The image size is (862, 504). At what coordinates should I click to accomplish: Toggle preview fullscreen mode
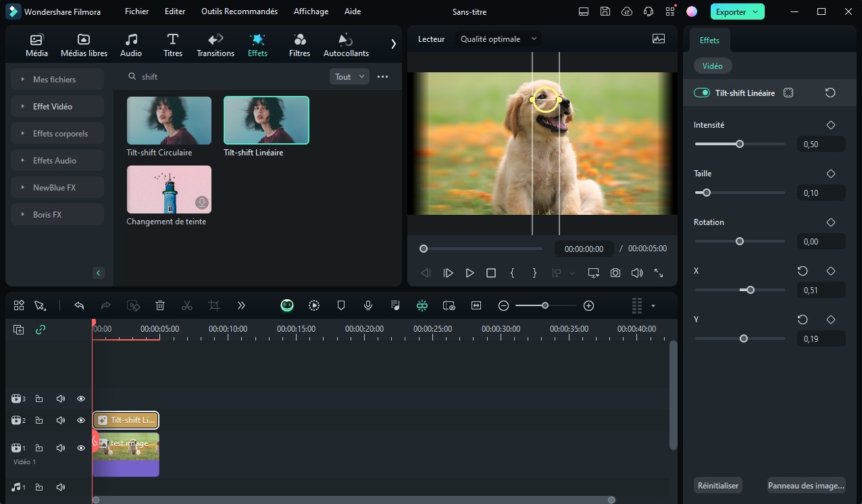pos(659,273)
